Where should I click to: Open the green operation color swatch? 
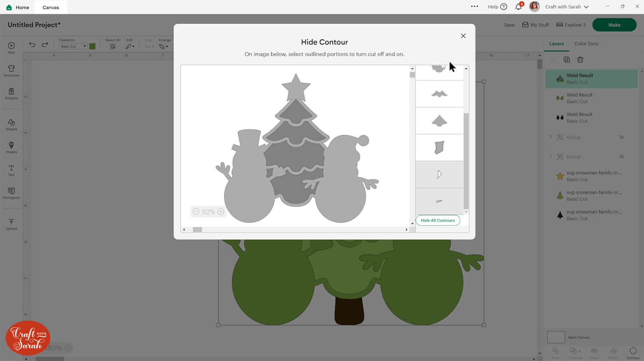pos(92,46)
